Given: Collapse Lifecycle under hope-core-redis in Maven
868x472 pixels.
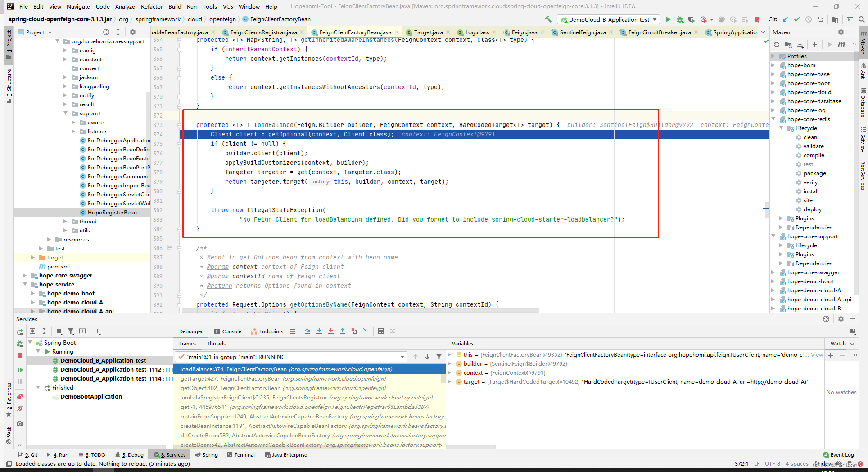Looking at the screenshot, I should tap(781, 128).
